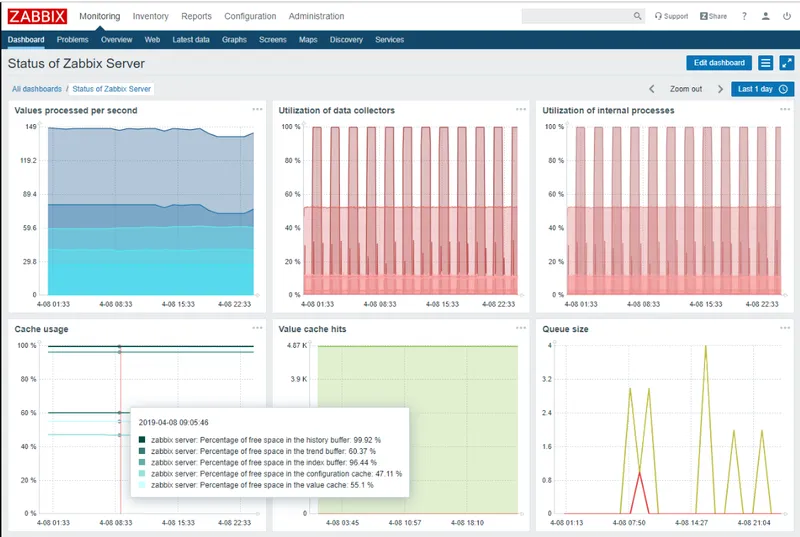Open the Last 1 day time selector
Viewport: 800px width, 537px height.
click(x=762, y=89)
